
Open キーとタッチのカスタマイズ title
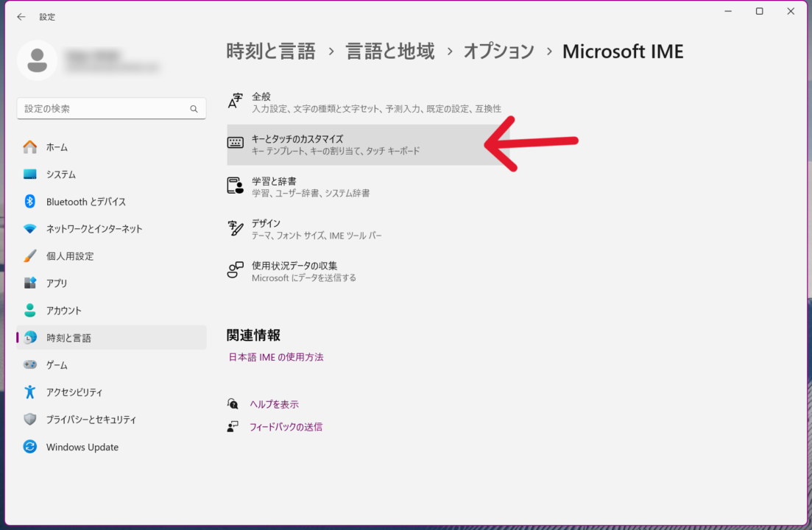point(297,138)
